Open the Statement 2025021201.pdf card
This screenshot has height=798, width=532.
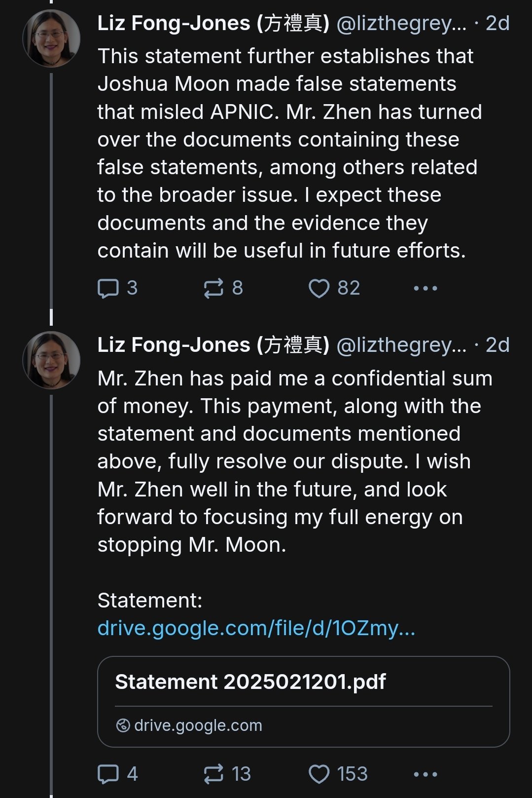[303, 701]
